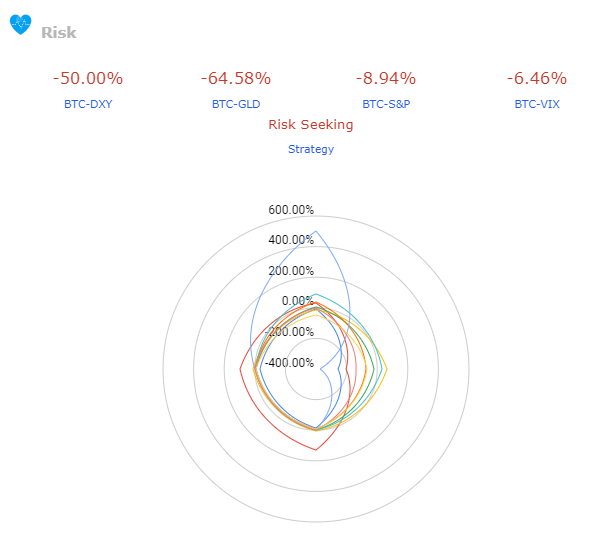Click the Risk section heading

click(x=59, y=33)
